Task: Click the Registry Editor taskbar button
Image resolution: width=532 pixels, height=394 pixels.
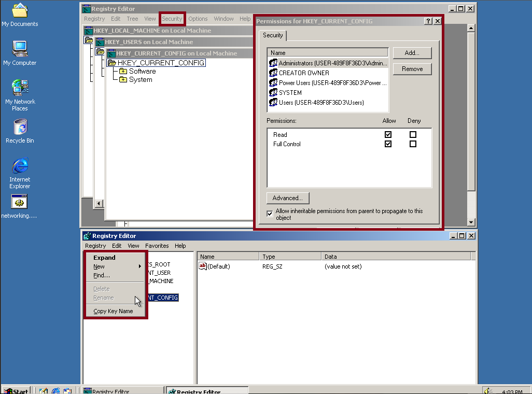Action: tap(123, 390)
